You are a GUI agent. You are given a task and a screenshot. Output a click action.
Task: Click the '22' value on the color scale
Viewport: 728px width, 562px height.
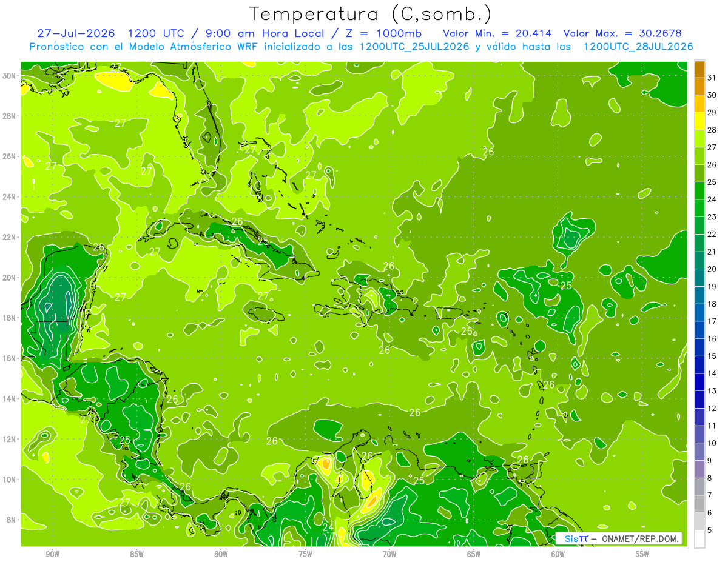712,235
